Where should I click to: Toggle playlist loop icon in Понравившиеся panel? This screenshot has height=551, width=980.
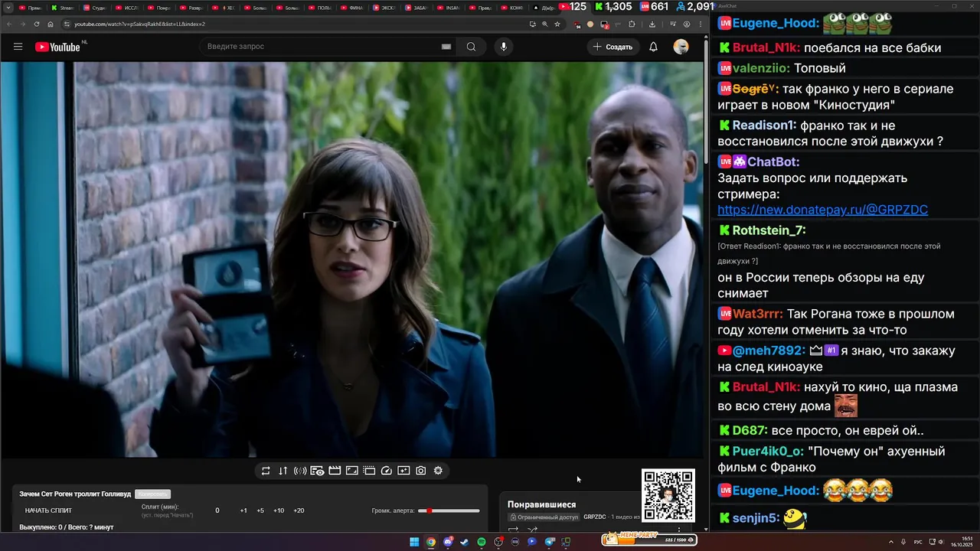pyautogui.click(x=514, y=530)
